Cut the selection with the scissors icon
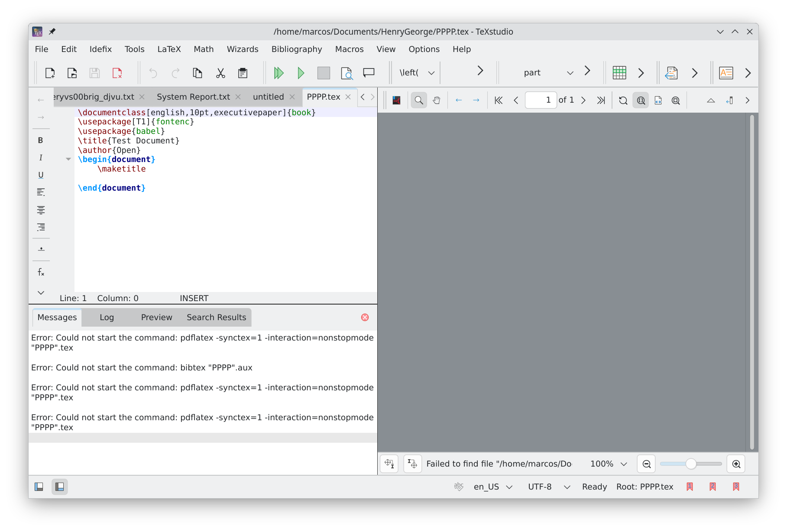 [x=220, y=73]
